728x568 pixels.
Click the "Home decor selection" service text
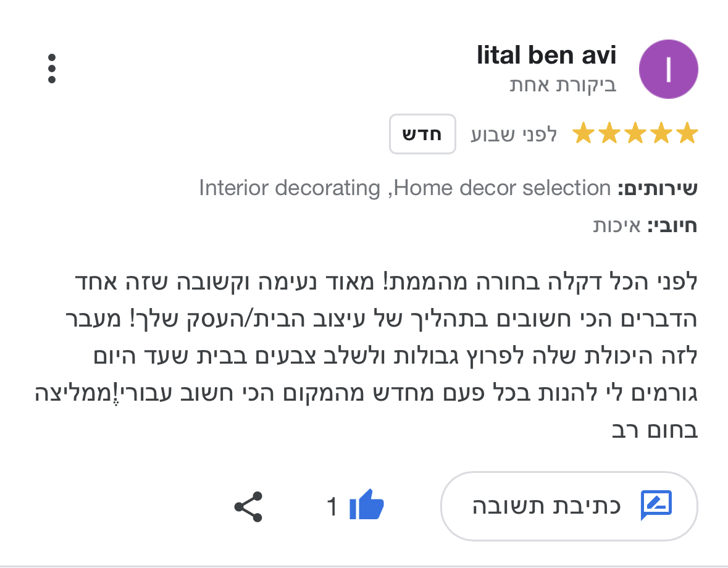point(502,188)
